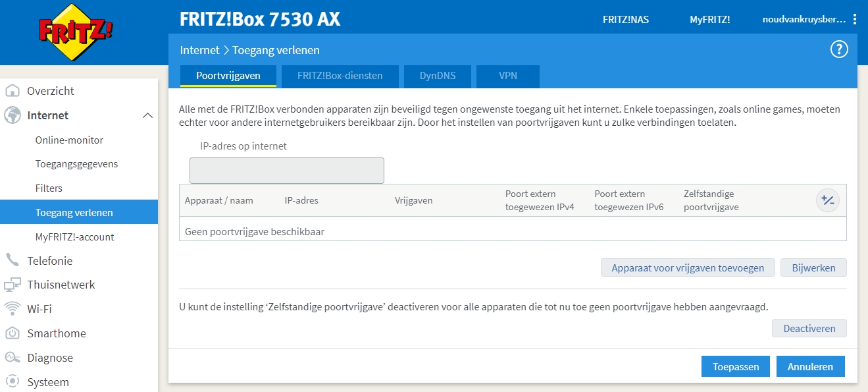Viewport: 868px width, 392px height.
Task: Open Smarthome via its power icon
Action: [x=14, y=333]
